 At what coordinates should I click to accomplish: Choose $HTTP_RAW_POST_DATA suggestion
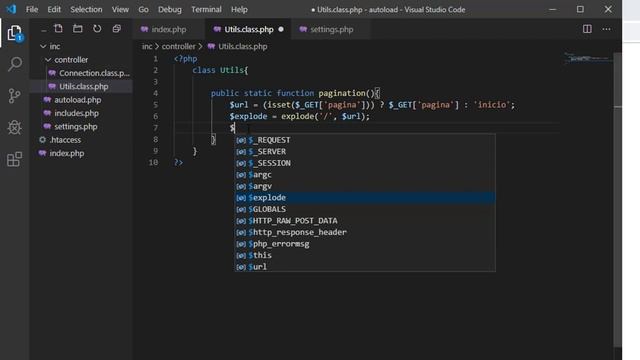pyautogui.click(x=365, y=221)
